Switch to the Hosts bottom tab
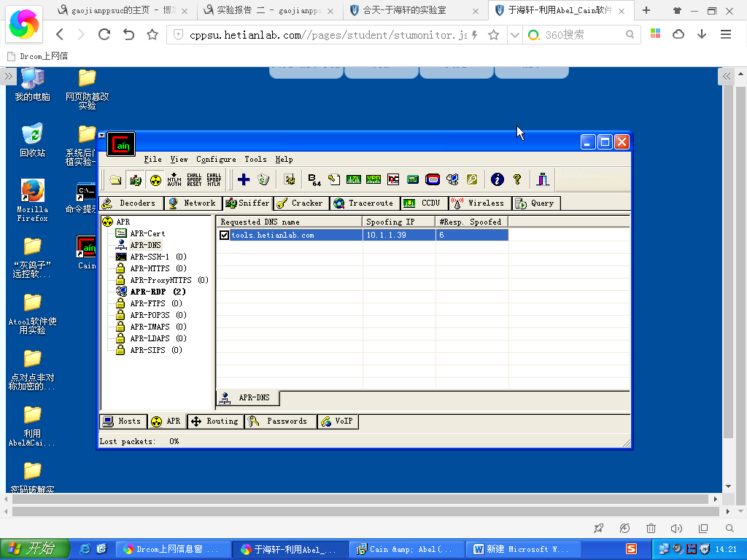 tap(123, 421)
